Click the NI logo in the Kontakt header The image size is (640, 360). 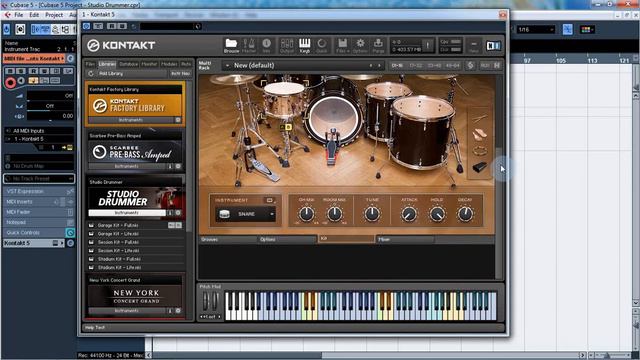point(493,46)
